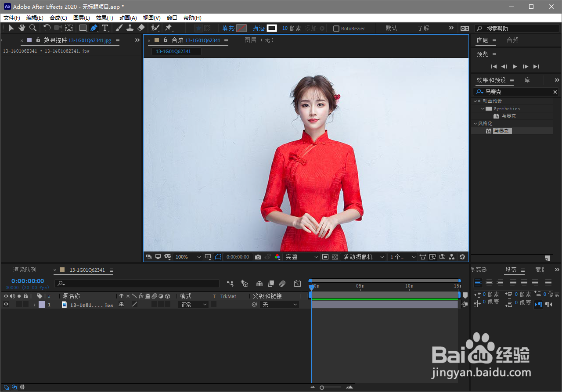The width and height of the screenshot is (562, 392).
Task: Open the 活动摄像机 camera view dropdown
Action: 364,257
